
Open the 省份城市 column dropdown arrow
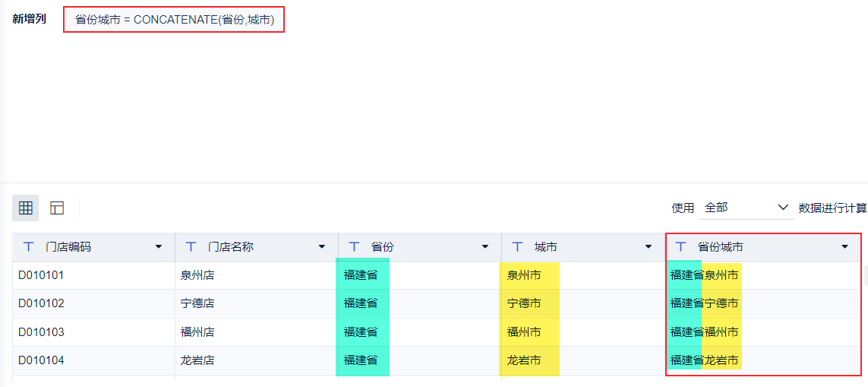pyautogui.click(x=844, y=247)
